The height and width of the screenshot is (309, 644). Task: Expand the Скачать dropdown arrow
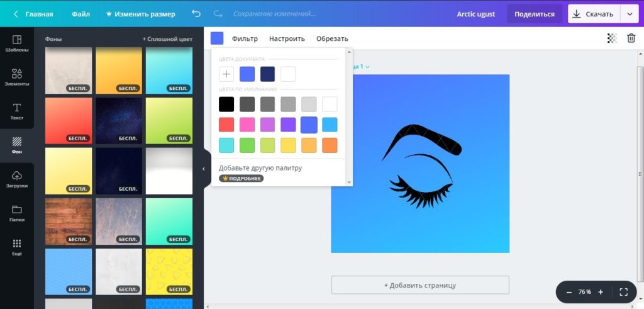click(630, 14)
